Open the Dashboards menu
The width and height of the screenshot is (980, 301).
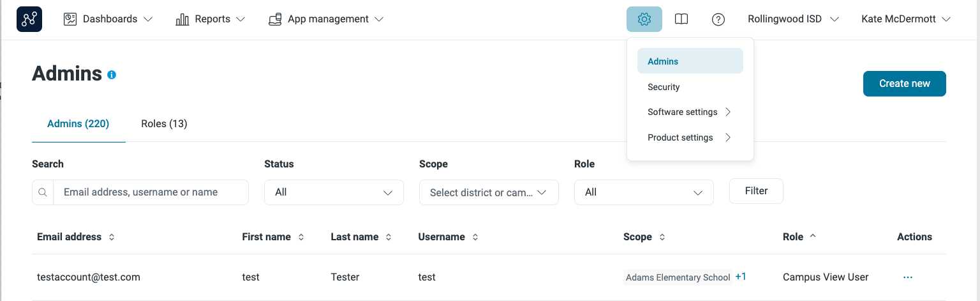click(108, 19)
